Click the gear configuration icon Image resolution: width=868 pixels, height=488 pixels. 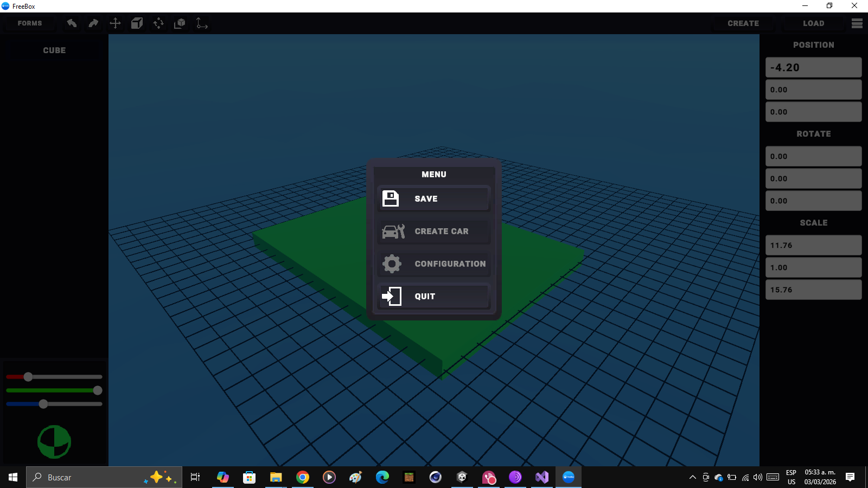392,264
